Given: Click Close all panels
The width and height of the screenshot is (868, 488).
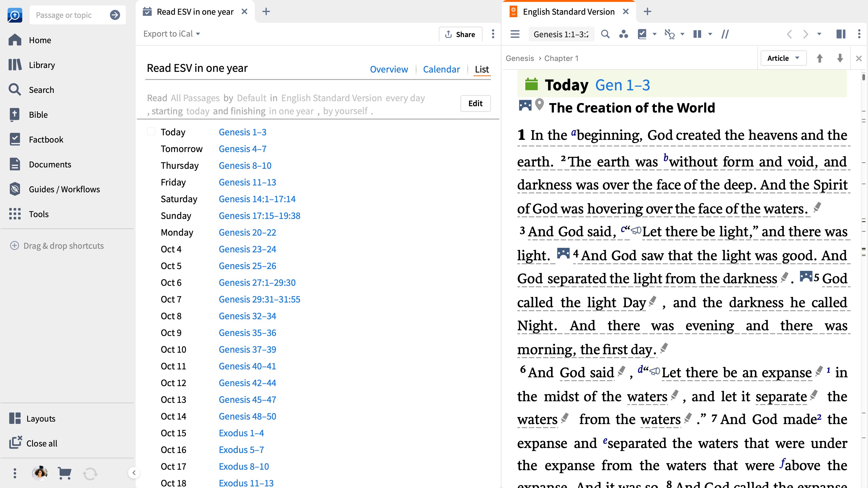Looking at the screenshot, I should click(x=33, y=443).
